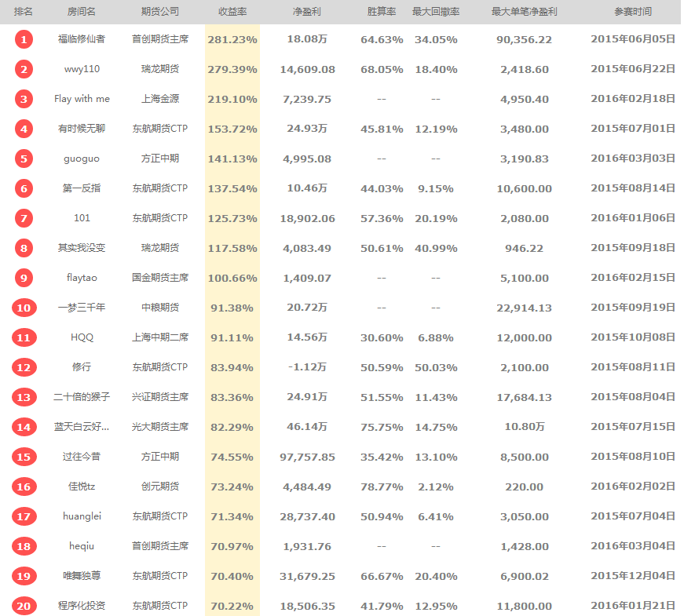Viewport: 684px width, 616px height.
Task: Sort by the 参赛时间 column header
Action: 633,12
